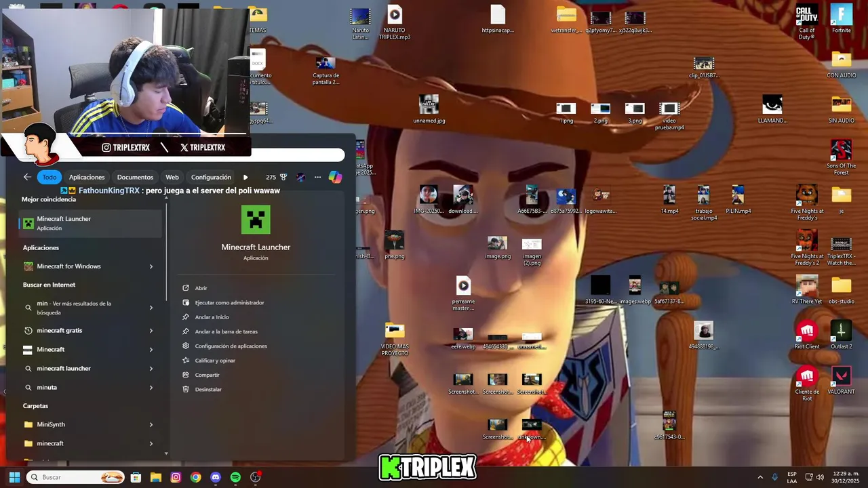Switch to the Web filter tab
Image resolution: width=868 pixels, height=488 pixels.
(172, 177)
